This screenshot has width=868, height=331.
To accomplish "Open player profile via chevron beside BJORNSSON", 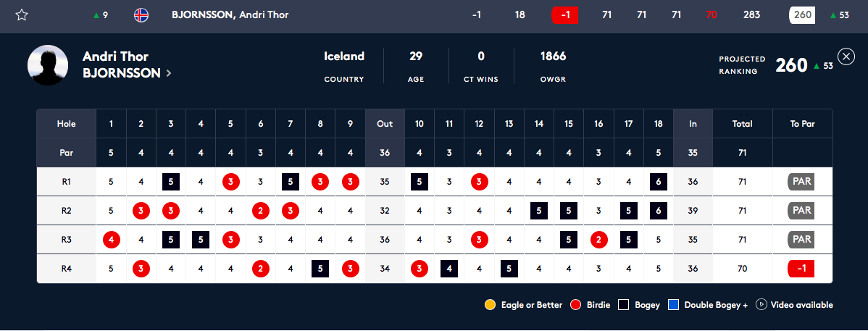I will (x=169, y=73).
